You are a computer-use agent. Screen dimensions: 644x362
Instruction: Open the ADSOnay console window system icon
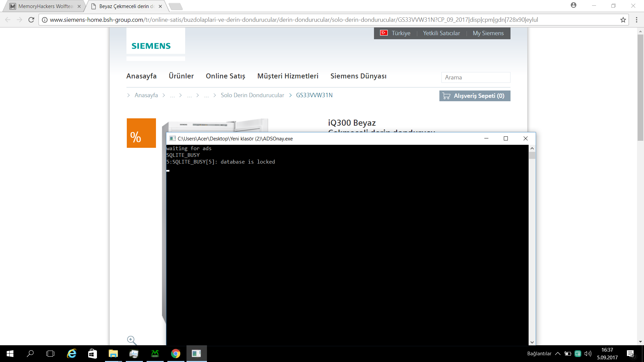172,138
